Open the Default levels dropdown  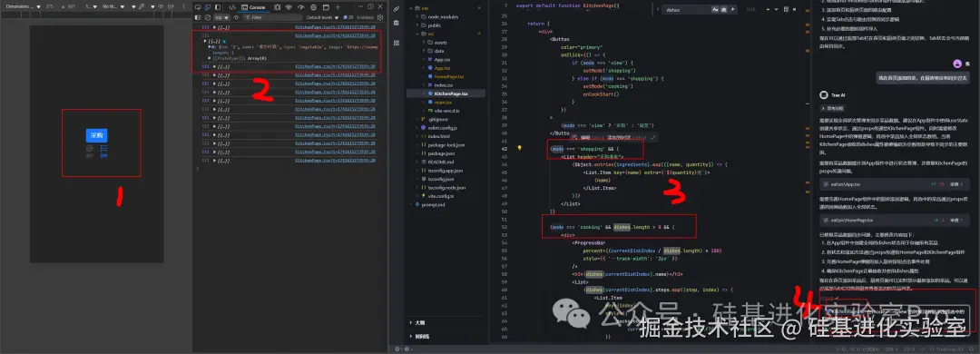tap(322, 17)
